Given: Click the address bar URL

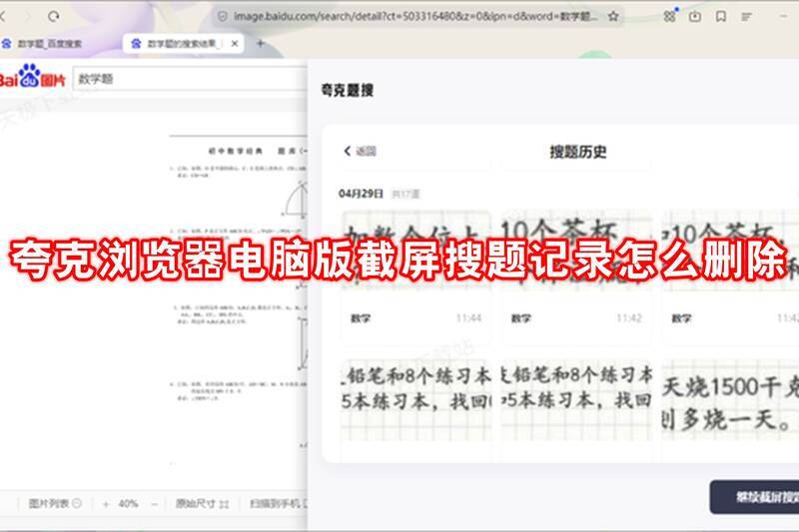Looking at the screenshot, I should pos(415,16).
